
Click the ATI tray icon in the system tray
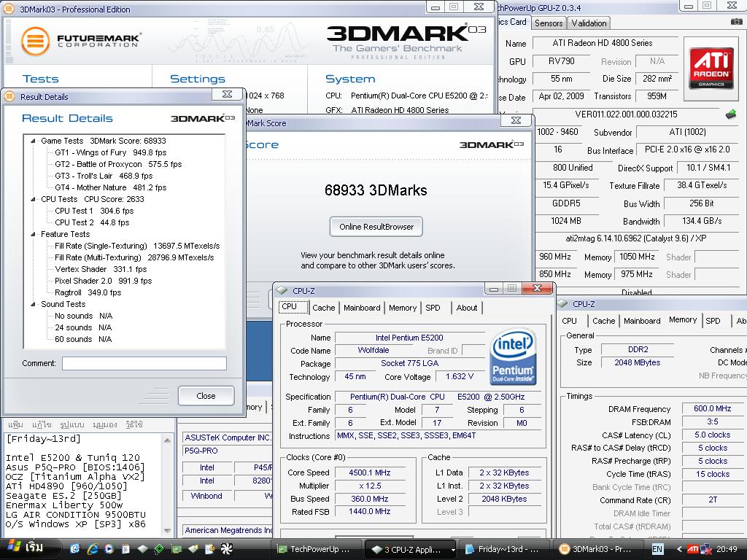tap(693, 549)
